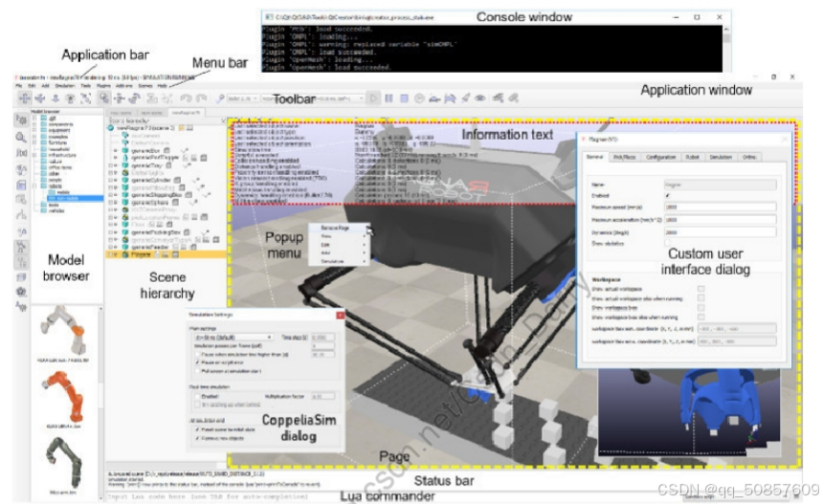The image size is (823, 504).
Task: Close the scene hierarchy panel with X
Action: coord(223,121)
